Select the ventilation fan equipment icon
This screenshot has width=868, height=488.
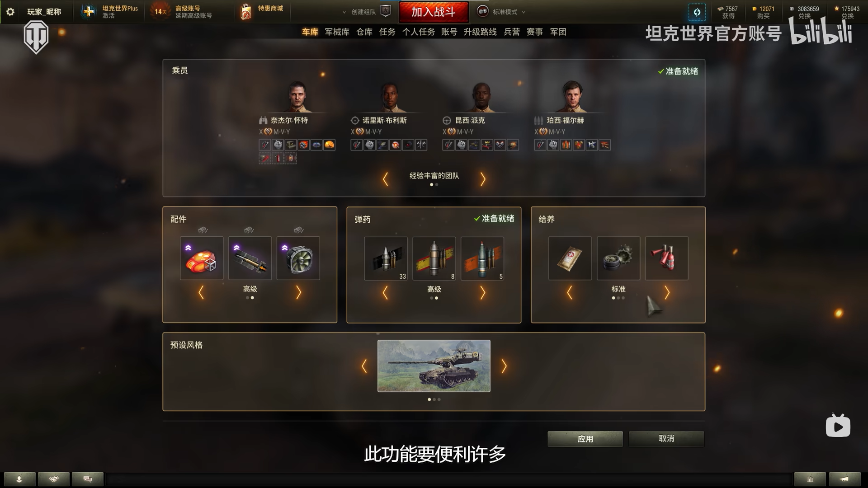tap(298, 258)
